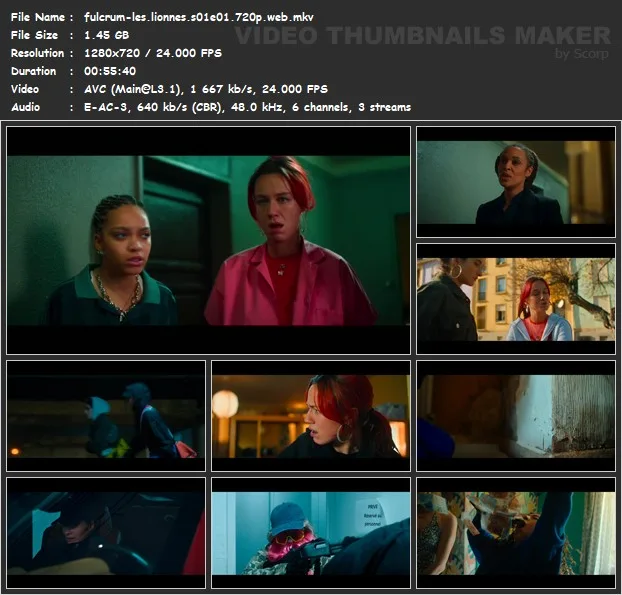Click the 'File Name' label
This screenshot has width=622, height=595.
pyautogui.click(x=36, y=17)
